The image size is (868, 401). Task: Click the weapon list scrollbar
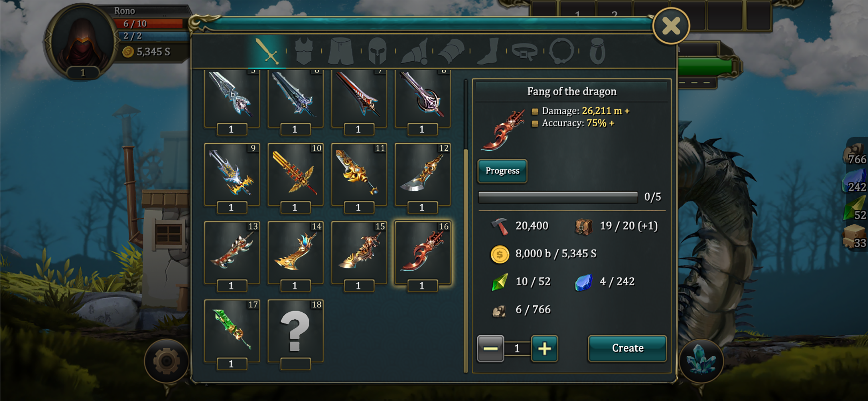tap(466, 226)
